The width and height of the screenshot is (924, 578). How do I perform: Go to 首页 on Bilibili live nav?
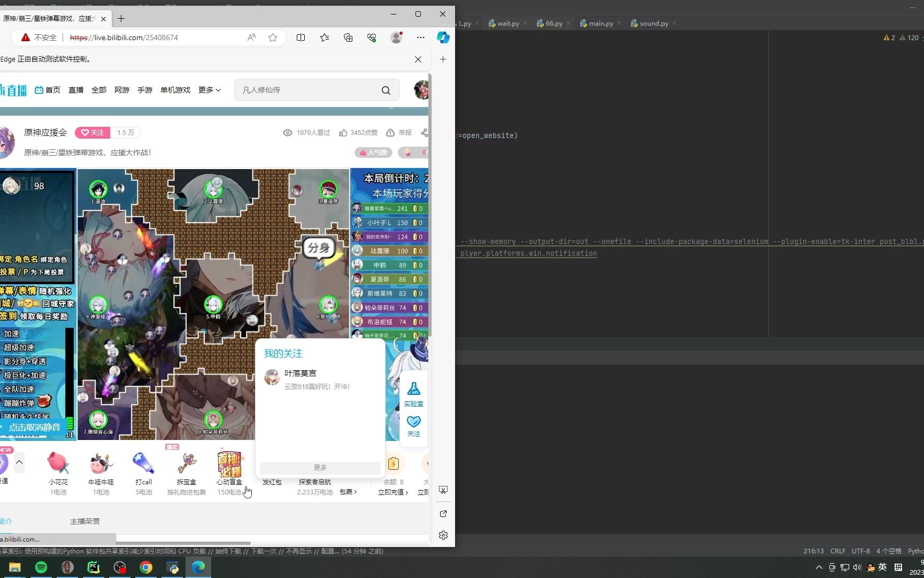click(48, 90)
